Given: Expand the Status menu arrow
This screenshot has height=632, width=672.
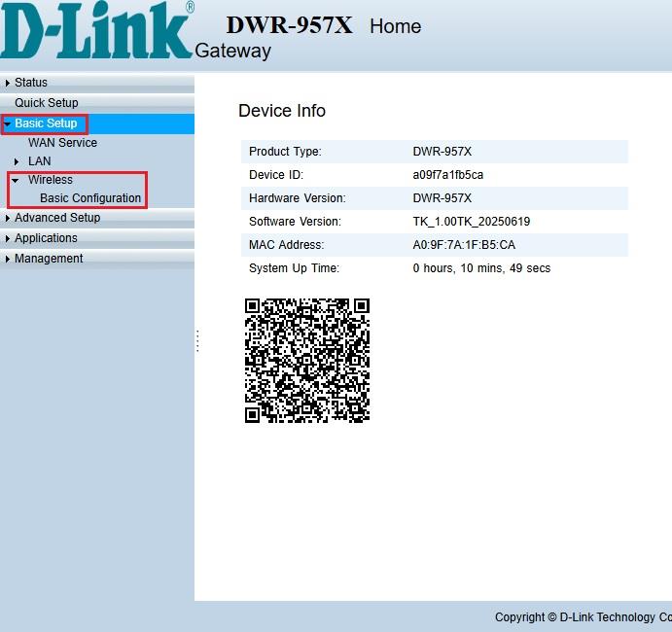Looking at the screenshot, I should pyautogui.click(x=7, y=83).
